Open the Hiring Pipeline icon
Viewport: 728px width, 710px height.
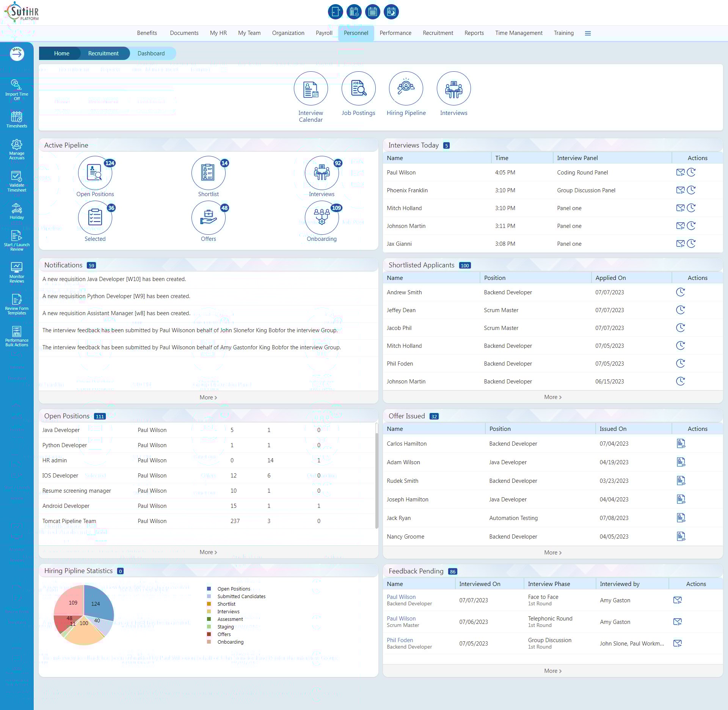[x=406, y=88]
